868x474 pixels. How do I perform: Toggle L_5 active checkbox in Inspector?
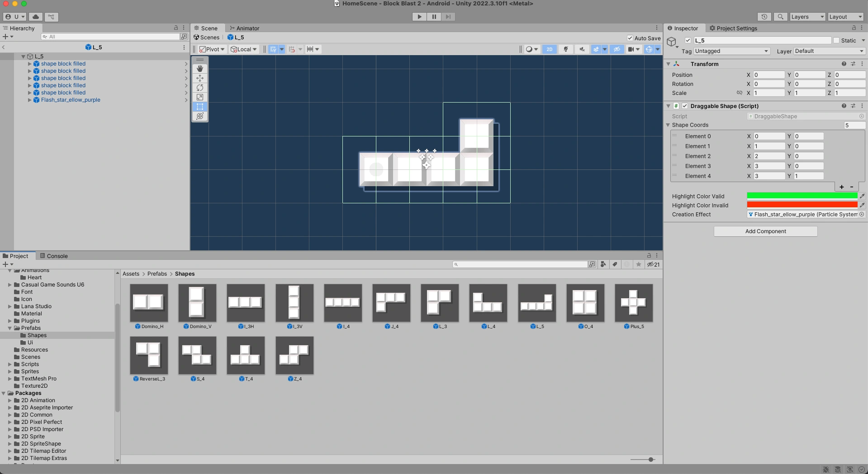pyautogui.click(x=688, y=40)
